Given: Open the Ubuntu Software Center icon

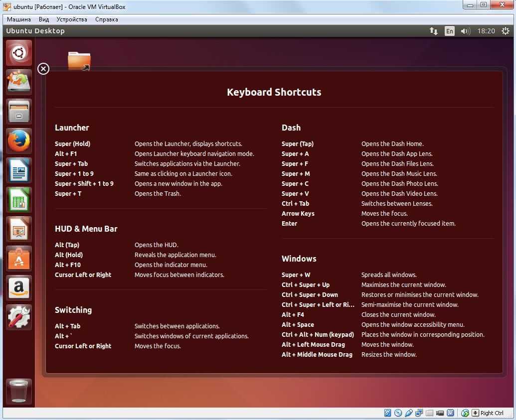Looking at the screenshot, I should point(19,259).
